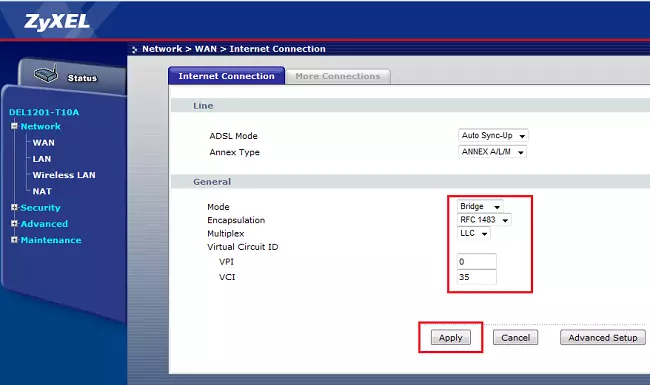Expand the Security tree node
This screenshot has width=650, height=385.
point(15,207)
